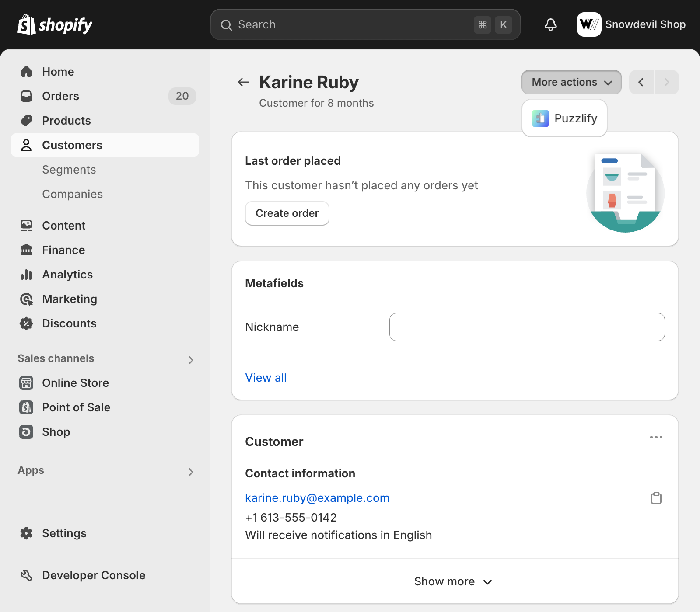Go to previous customer with left chevron
The image size is (700, 612).
pos(641,82)
